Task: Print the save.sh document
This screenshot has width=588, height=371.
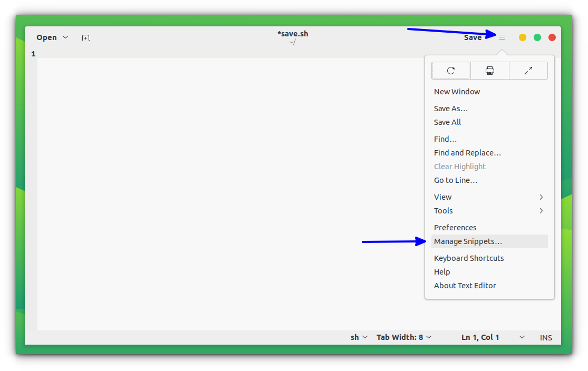Action: coord(489,70)
